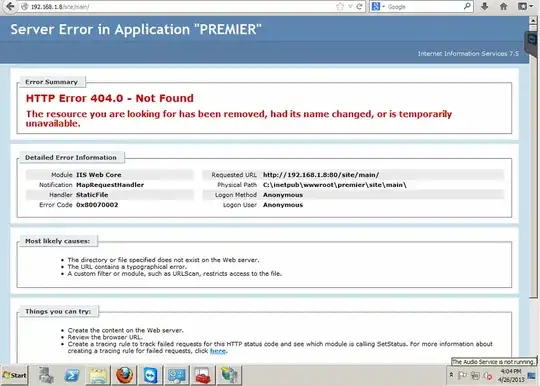Reload the page with the refresh icon

coord(359,7)
